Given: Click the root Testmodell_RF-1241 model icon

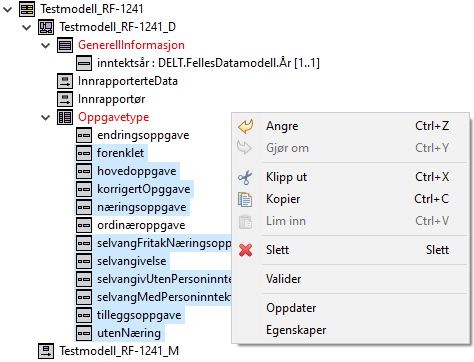Looking at the screenshot, I should pos(27,9).
